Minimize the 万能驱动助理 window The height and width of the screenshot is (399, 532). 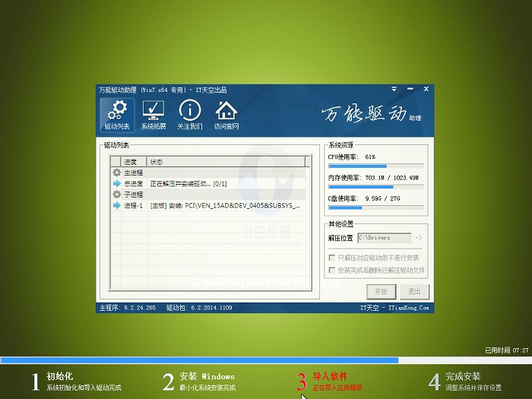pos(410,89)
